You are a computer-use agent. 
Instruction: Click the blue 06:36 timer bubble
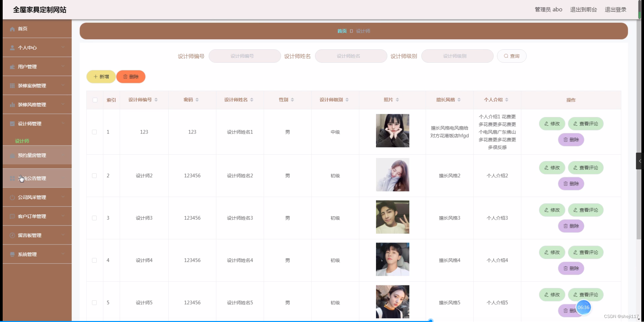pos(583,308)
